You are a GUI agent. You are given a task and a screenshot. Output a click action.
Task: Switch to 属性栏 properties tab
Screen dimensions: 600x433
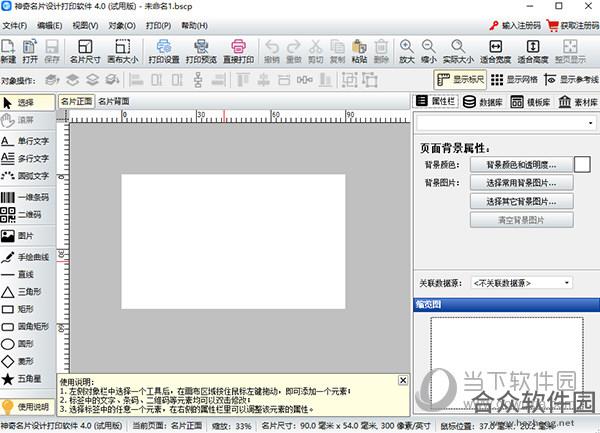[x=437, y=101]
